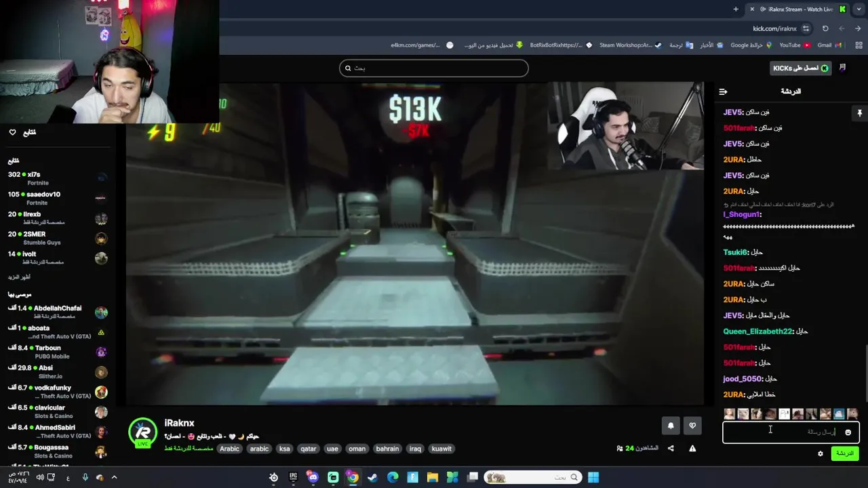Screen dimensions: 868x488
Task: Show hidden system tray icons chevron
Action: [x=114, y=477]
